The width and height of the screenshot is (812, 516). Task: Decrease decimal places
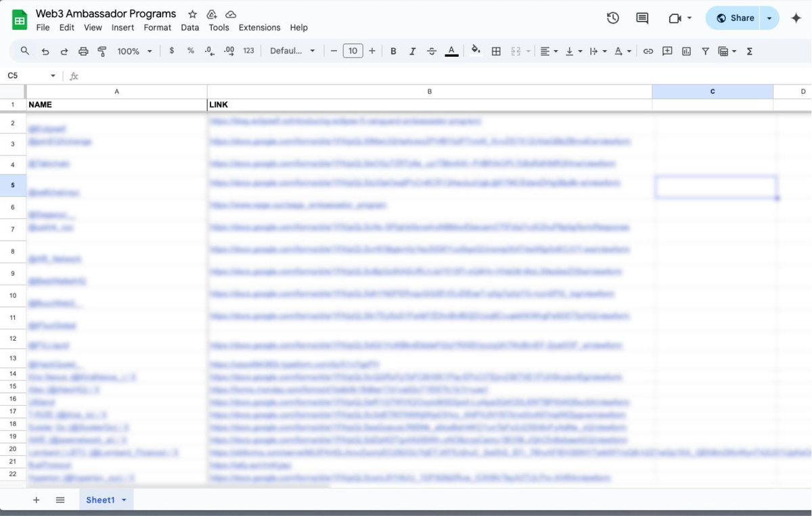click(210, 51)
